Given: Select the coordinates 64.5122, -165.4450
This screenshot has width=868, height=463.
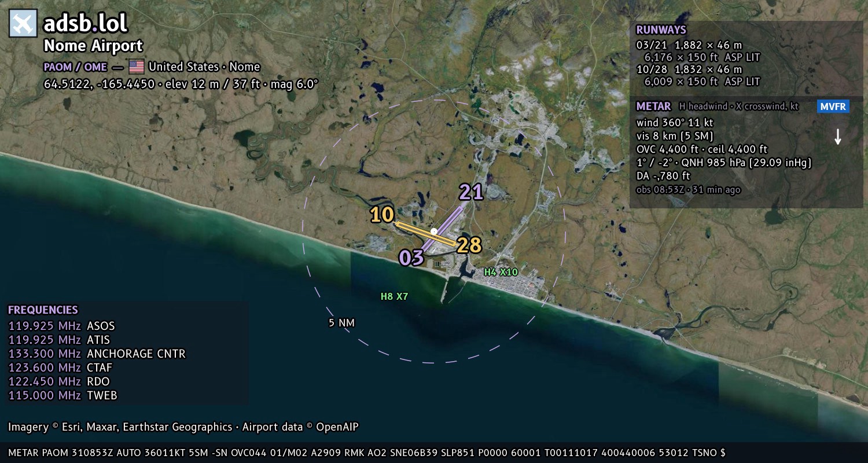Looking at the screenshot, I should pyautogui.click(x=100, y=84).
